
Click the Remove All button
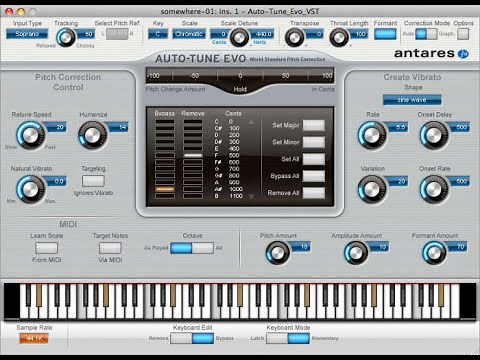coord(314,193)
